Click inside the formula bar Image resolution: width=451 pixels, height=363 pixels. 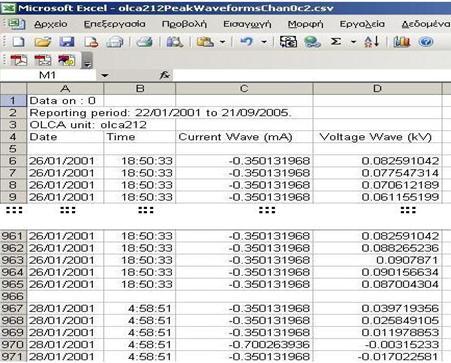[x=312, y=75]
